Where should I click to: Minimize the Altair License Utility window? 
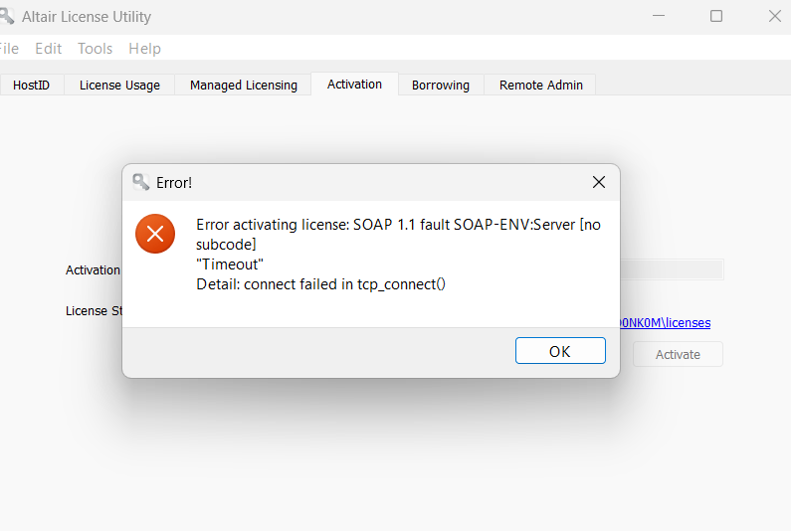click(x=659, y=16)
